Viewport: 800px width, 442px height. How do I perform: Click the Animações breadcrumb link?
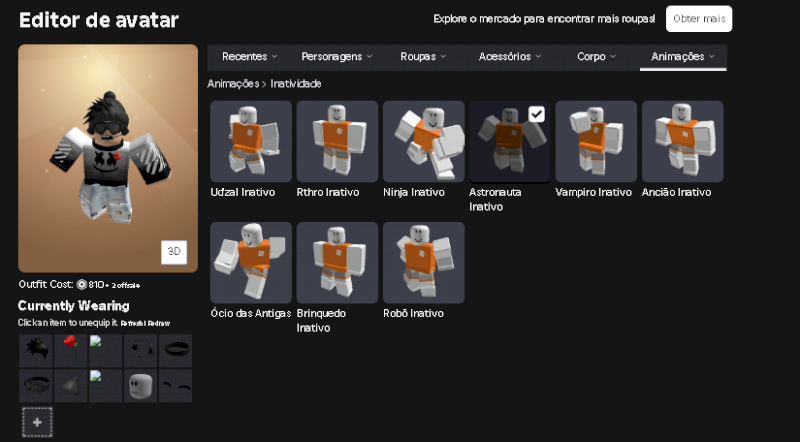click(231, 84)
